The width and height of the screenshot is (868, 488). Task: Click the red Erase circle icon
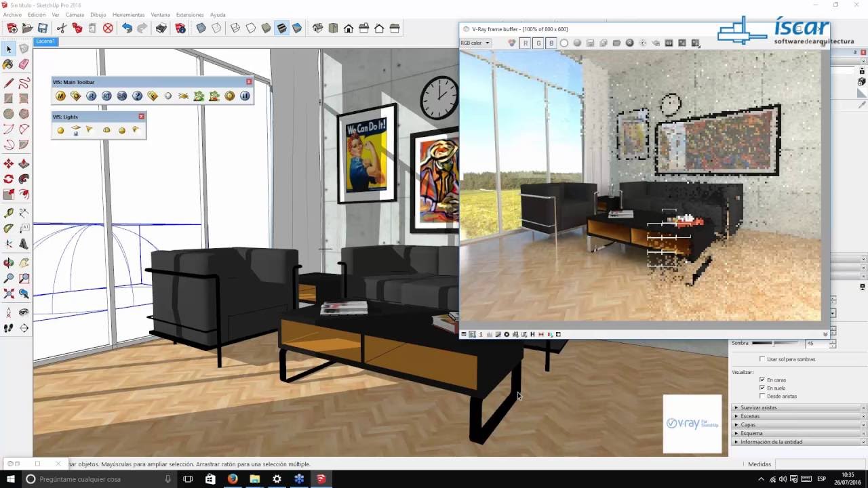[x=108, y=28]
